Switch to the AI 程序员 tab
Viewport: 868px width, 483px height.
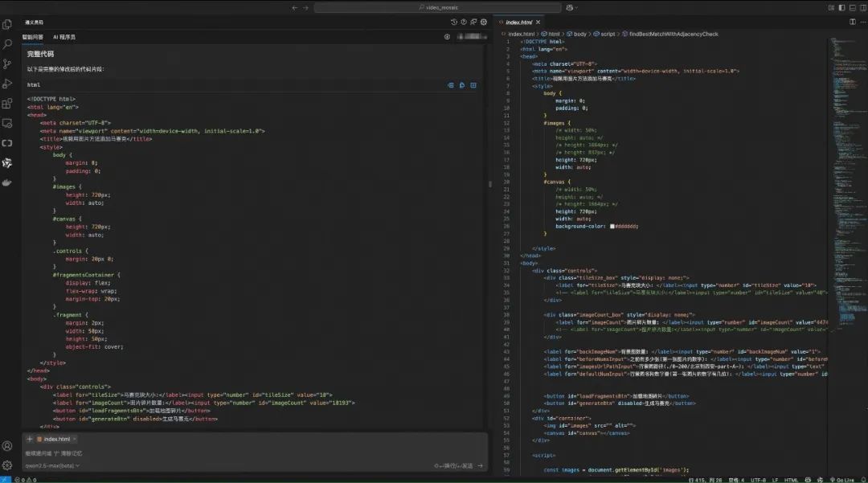(x=64, y=37)
